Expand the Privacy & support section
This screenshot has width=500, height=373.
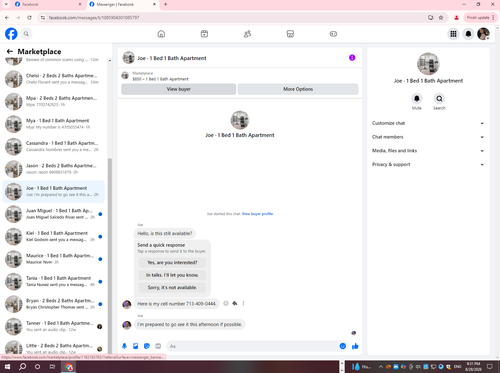(428, 164)
